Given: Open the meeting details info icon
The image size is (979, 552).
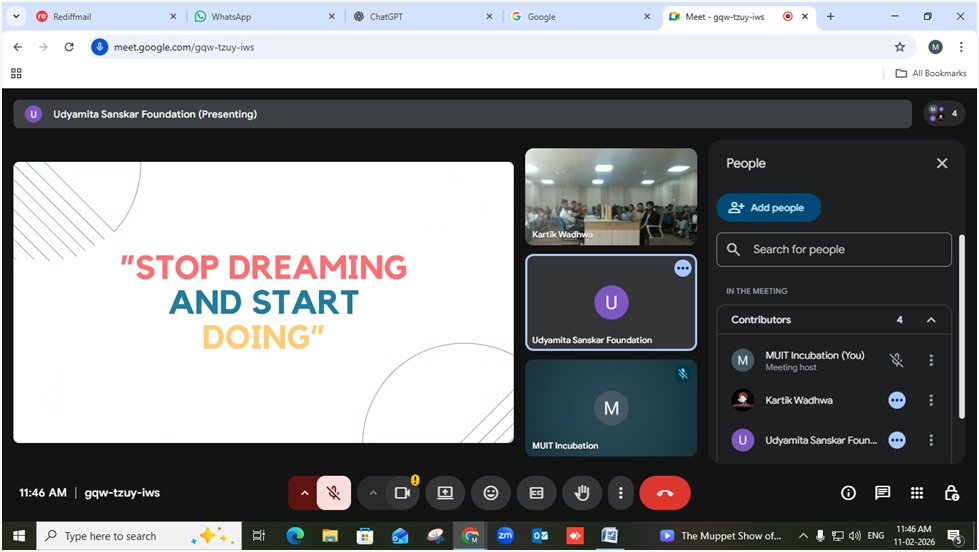Looking at the screenshot, I should [848, 493].
